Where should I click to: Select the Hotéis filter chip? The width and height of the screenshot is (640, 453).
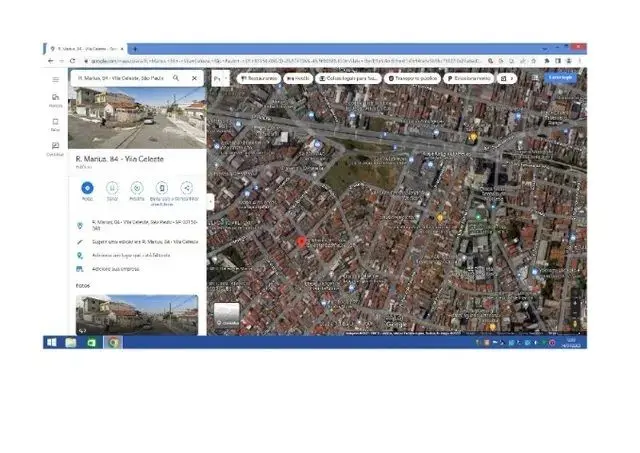pos(298,77)
